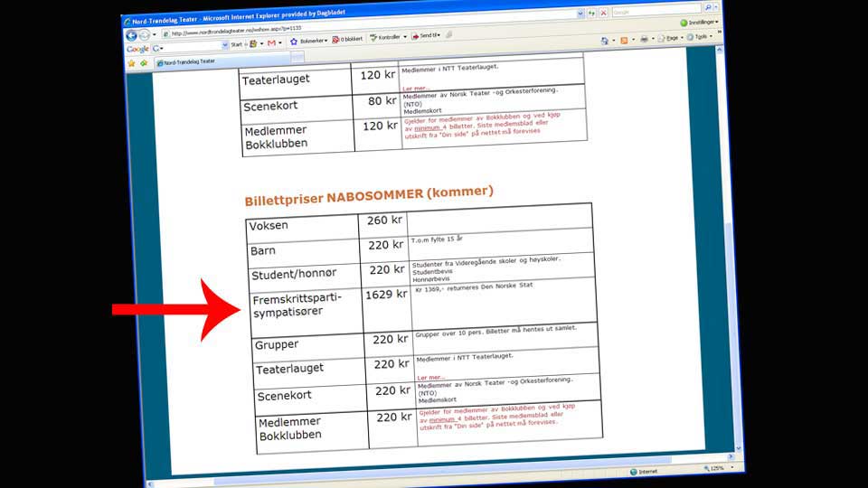Click the orange RSS feeds icon
868x488 pixels.
pyautogui.click(x=625, y=40)
